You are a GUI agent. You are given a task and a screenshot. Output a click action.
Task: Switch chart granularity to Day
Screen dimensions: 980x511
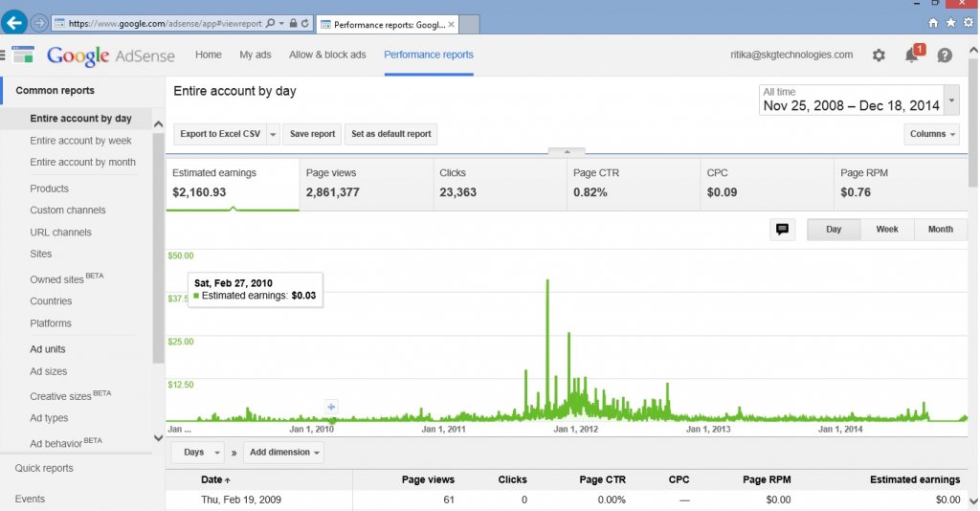click(834, 230)
